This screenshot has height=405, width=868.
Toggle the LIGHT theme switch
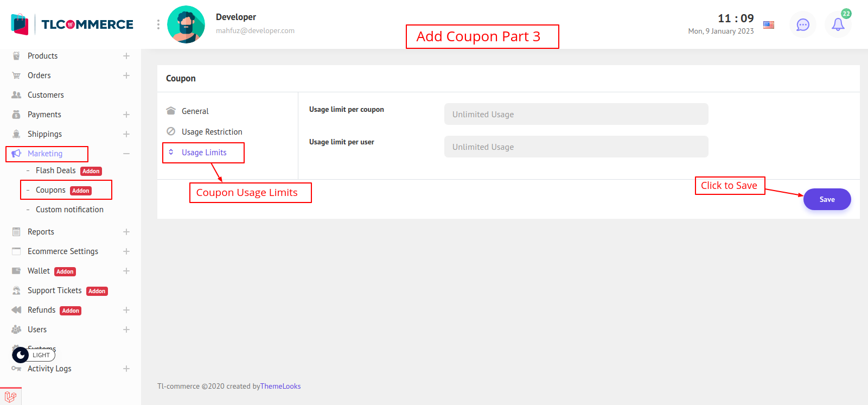pyautogui.click(x=34, y=355)
